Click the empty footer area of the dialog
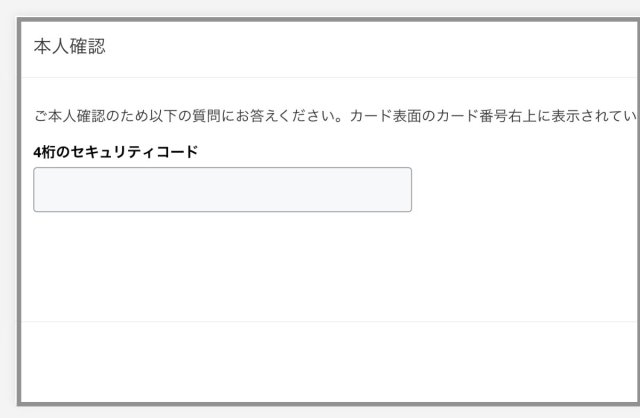 point(328,362)
